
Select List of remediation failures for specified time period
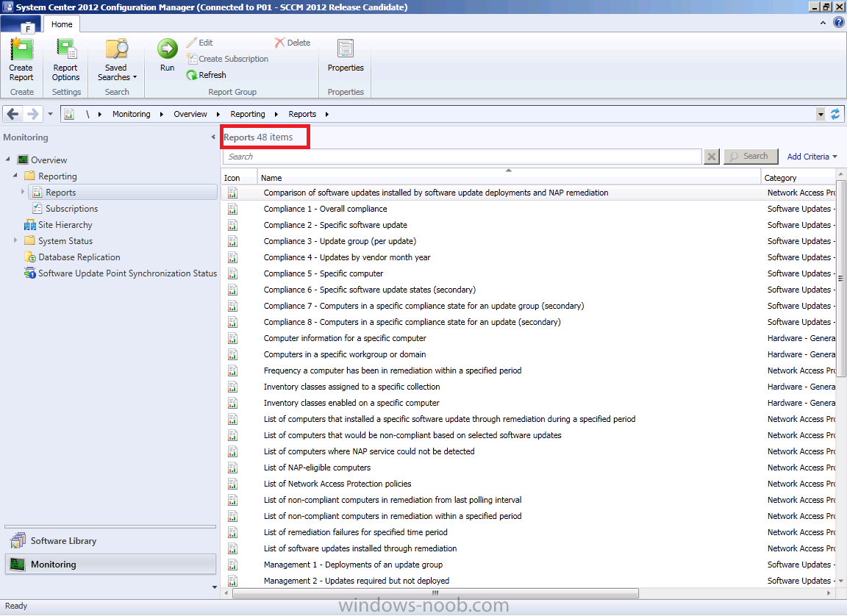(x=355, y=532)
